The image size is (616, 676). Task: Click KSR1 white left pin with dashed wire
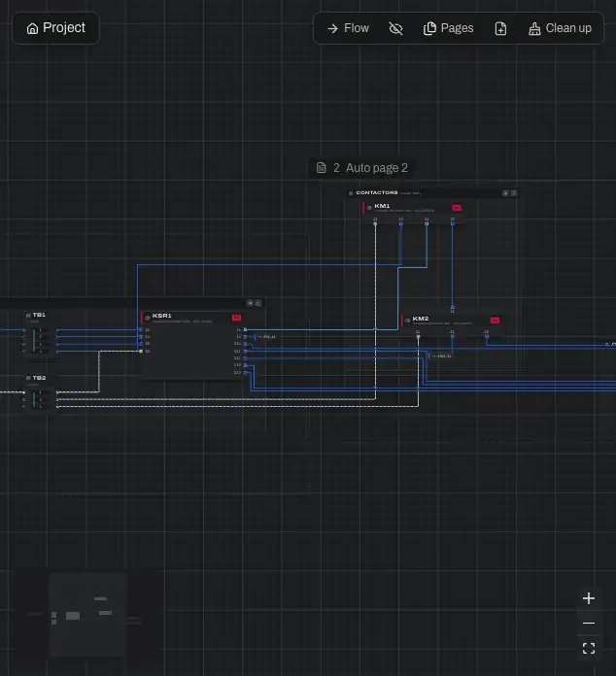point(141,351)
